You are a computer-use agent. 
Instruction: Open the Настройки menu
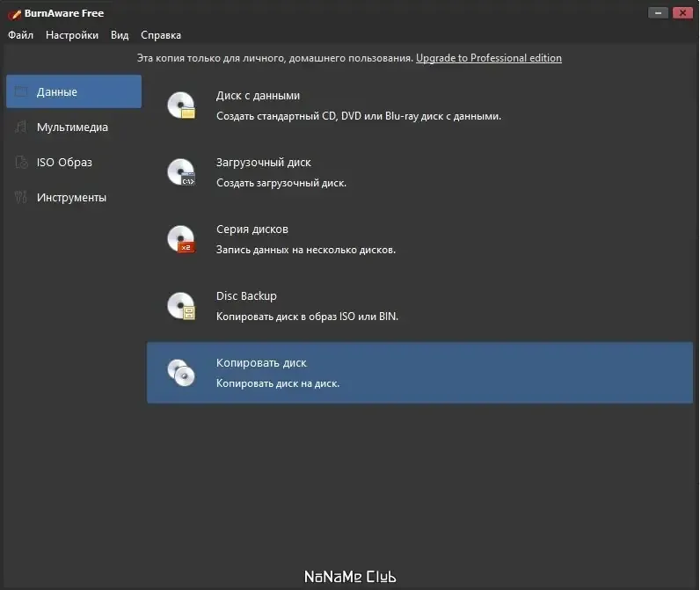[x=72, y=35]
